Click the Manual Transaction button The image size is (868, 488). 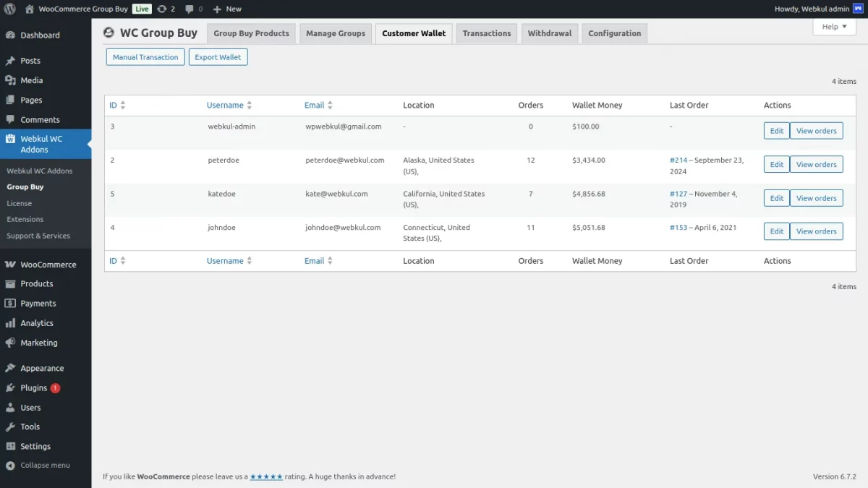[x=145, y=57]
